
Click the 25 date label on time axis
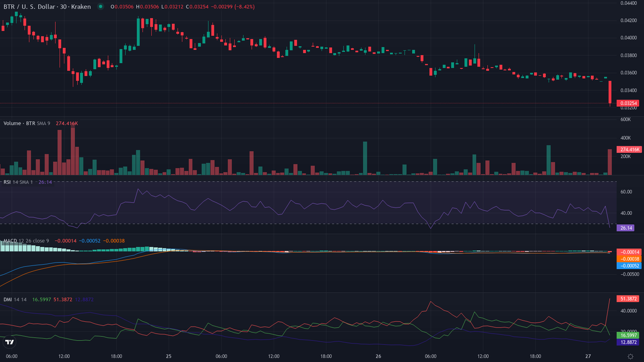[169, 356]
